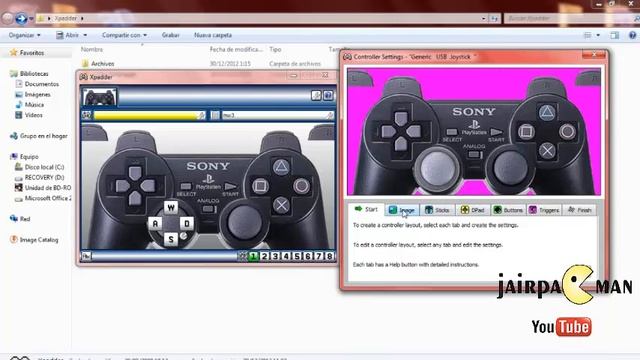Switch to the Start tab in Controller Settings
The image size is (640, 360).
[x=366, y=209]
